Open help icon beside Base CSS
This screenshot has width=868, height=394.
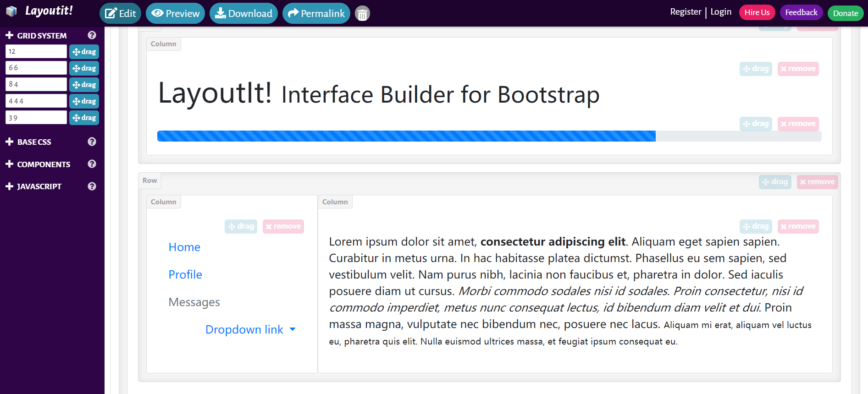[x=92, y=142]
